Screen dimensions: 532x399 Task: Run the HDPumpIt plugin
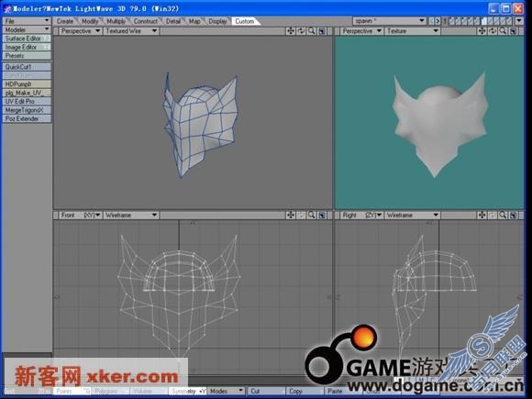[x=27, y=84]
